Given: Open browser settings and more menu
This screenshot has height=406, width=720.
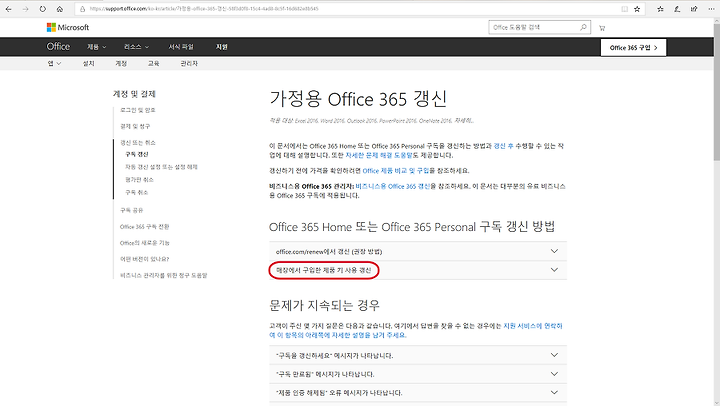Looking at the screenshot, I should click(x=711, y=9).
